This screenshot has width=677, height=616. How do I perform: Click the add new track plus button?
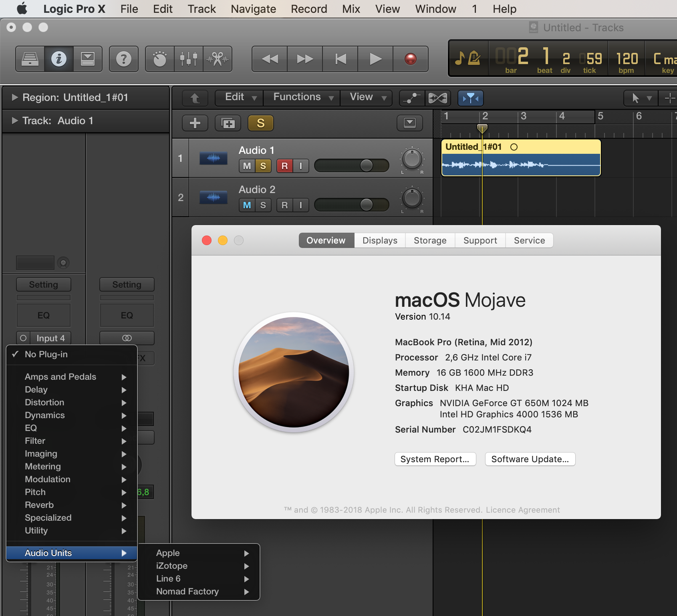tap(195, 123)
